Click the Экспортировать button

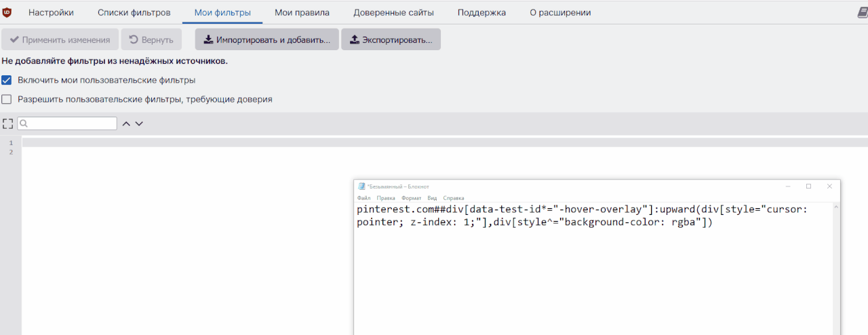point(391,39)
